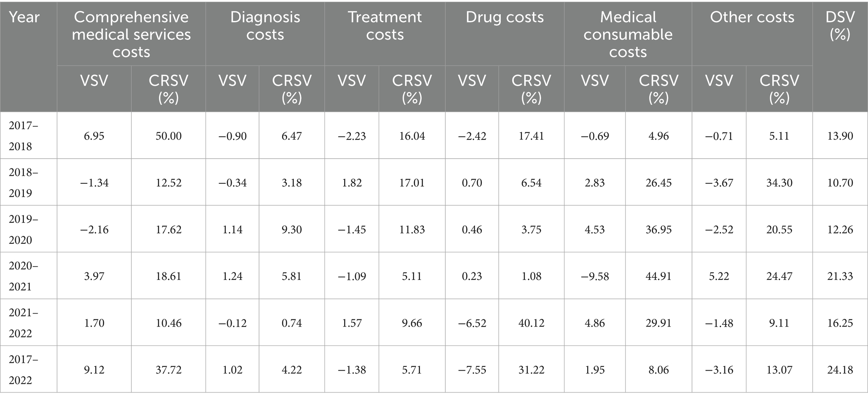The height and width of the screenshot is (400, 868).
Task: Click the 50.00 CRSV value cell
Action: pyautogui.click(x=168, y=136)
